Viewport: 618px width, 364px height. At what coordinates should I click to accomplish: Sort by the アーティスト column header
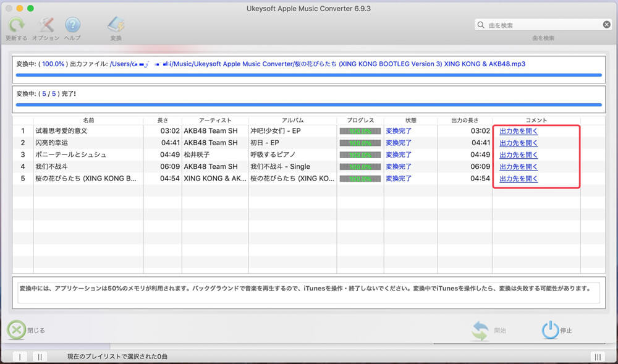pyautogui.click(x=215, y=120)
